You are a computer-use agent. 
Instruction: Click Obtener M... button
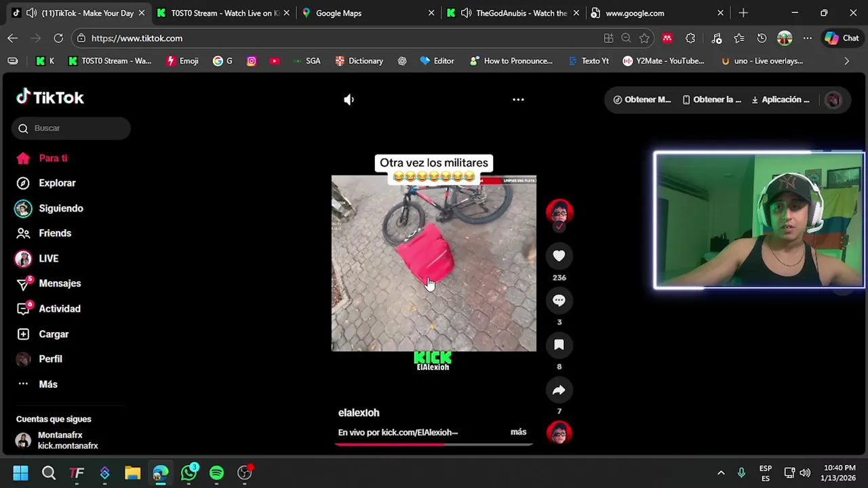coord(642,100)
